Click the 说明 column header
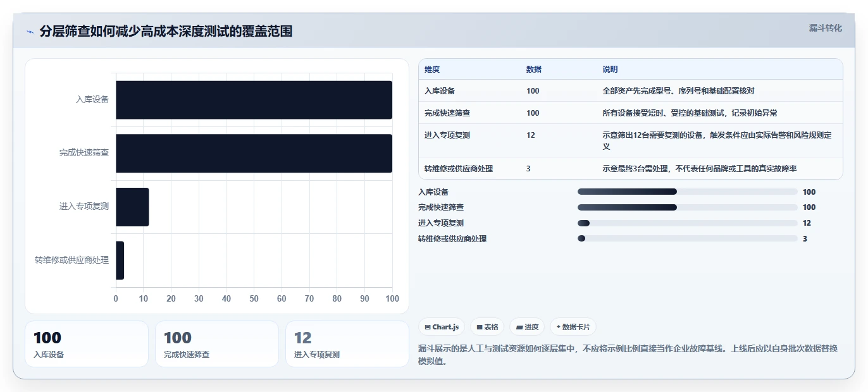The image size is (868, 392). (x=610, y=70)
